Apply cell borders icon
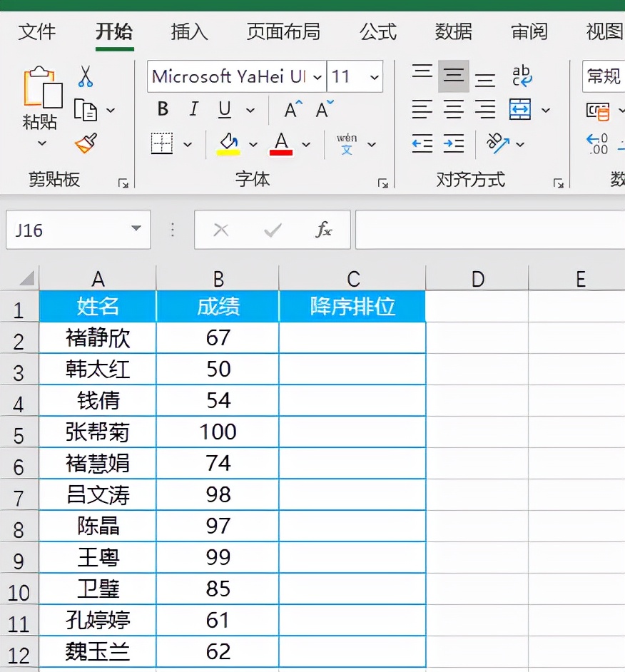Screen dimensions: 625x672 coord(162,143)
